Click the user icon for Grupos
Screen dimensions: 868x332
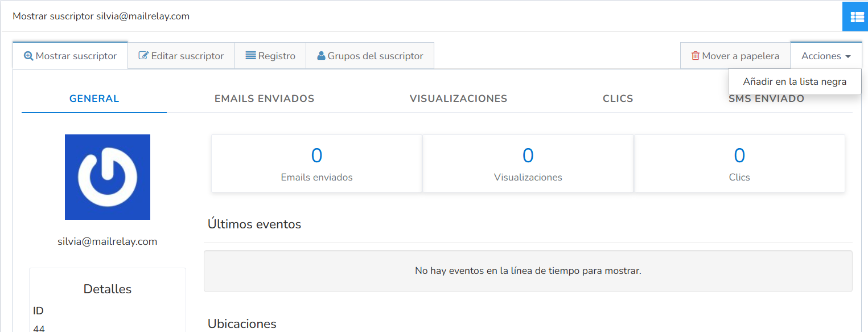[321, 56]
